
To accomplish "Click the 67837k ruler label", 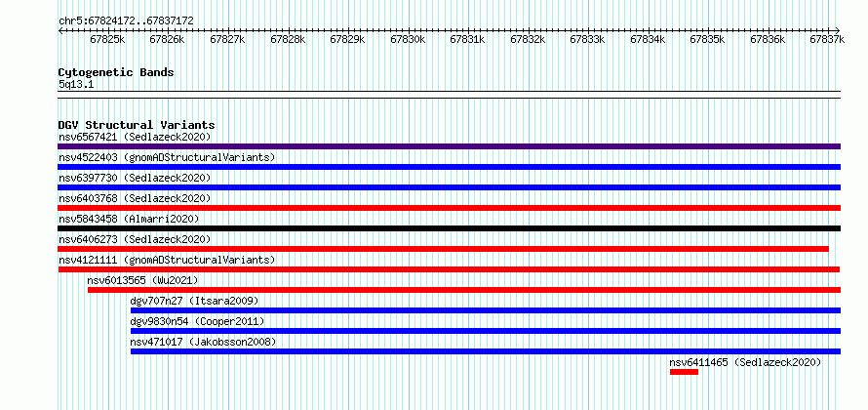I will 828,39.
